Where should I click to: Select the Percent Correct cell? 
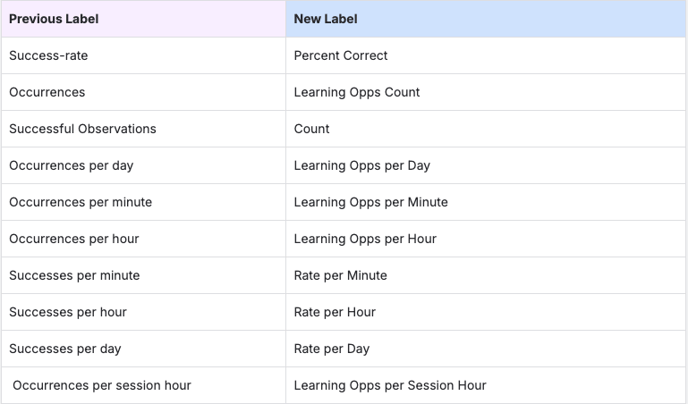[x=341, y=56]
